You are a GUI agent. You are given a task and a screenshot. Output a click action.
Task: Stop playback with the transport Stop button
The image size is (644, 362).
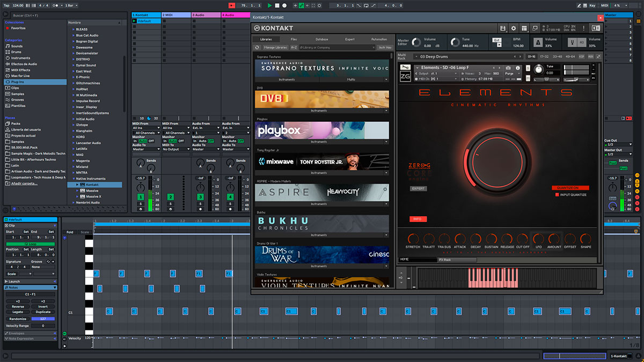click(277, 5)
